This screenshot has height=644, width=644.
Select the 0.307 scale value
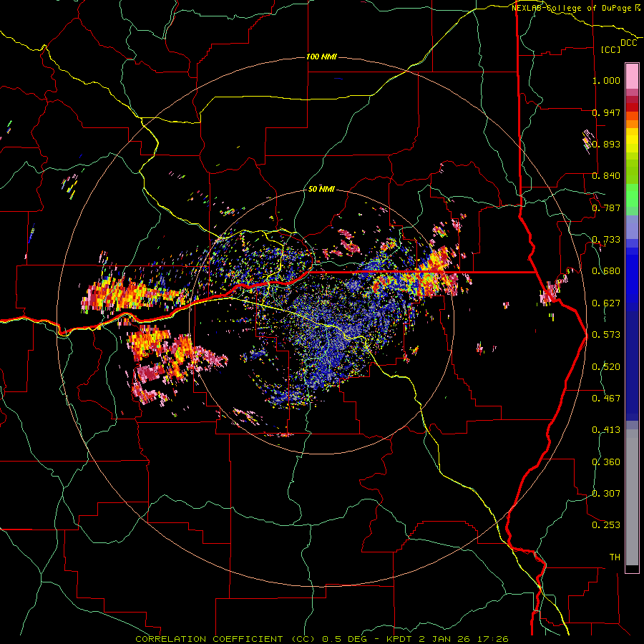(606, 494)
